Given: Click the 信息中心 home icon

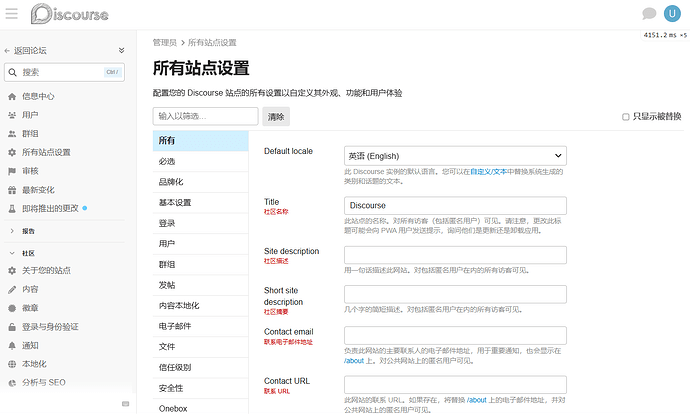Looking at the screenshot, I should click(x=12, y=96).
